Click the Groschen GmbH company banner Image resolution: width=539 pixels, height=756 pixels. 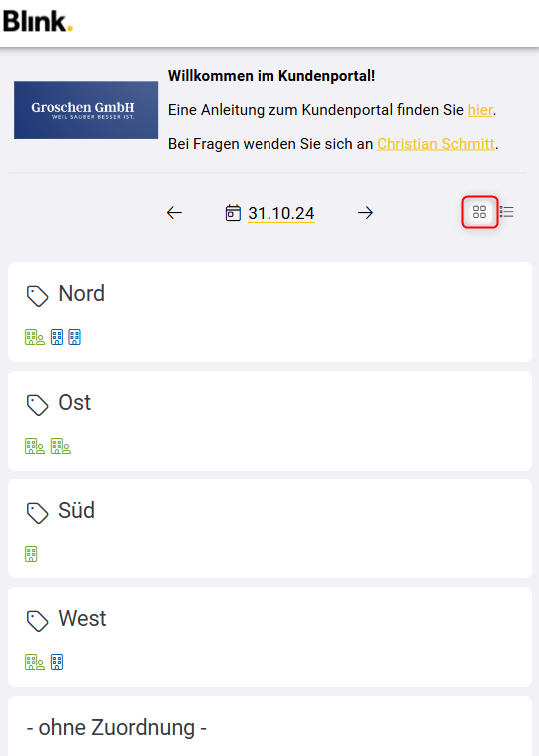click(x=86, y=110)
